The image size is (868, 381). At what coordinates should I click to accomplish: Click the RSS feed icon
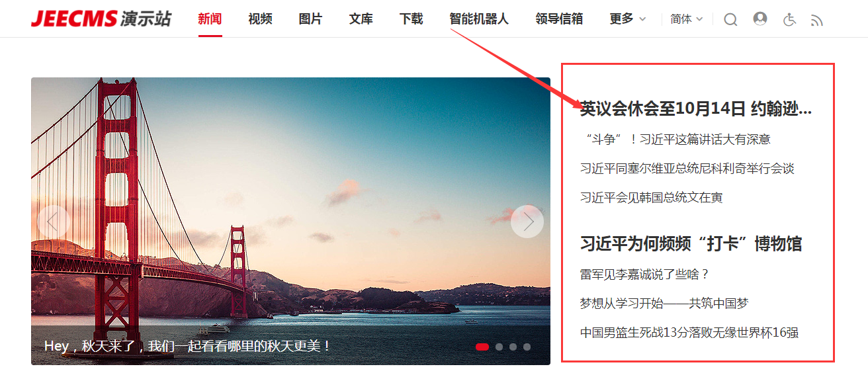(x=817, y=21)
